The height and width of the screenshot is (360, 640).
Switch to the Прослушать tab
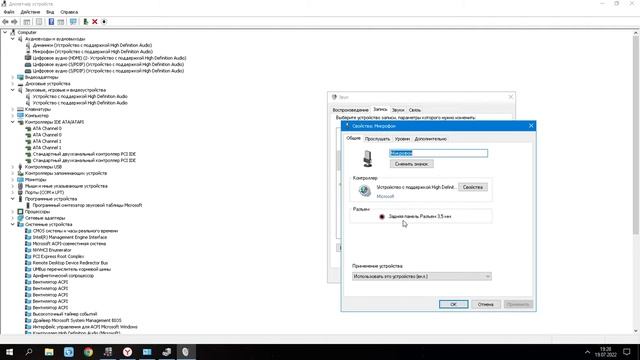point(378,139)
